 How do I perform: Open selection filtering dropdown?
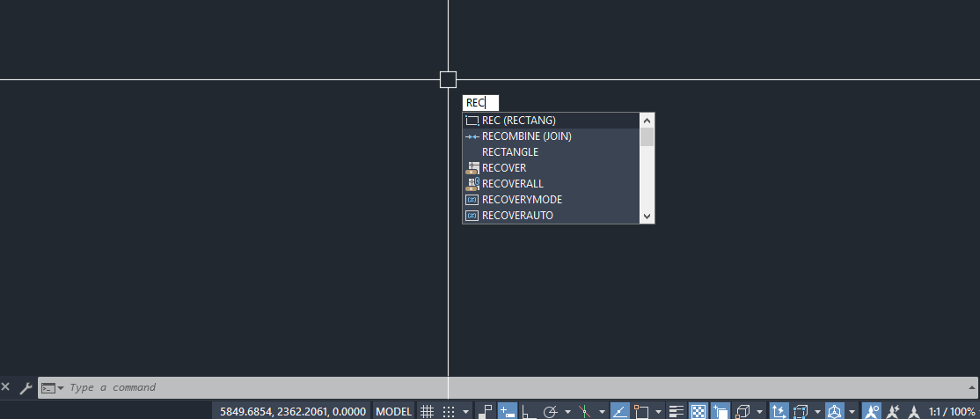(x=817, y=412)
